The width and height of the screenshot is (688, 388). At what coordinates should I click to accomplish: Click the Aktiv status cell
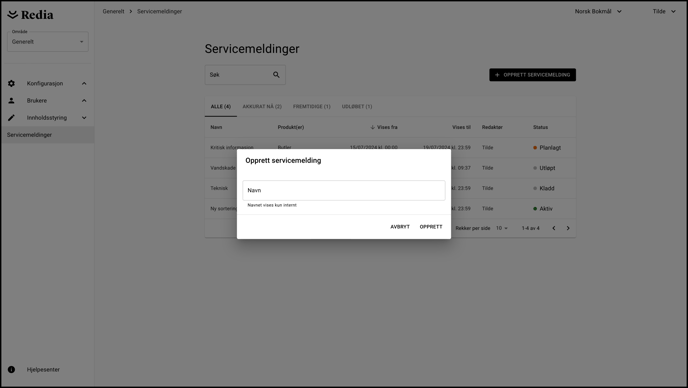543,209
